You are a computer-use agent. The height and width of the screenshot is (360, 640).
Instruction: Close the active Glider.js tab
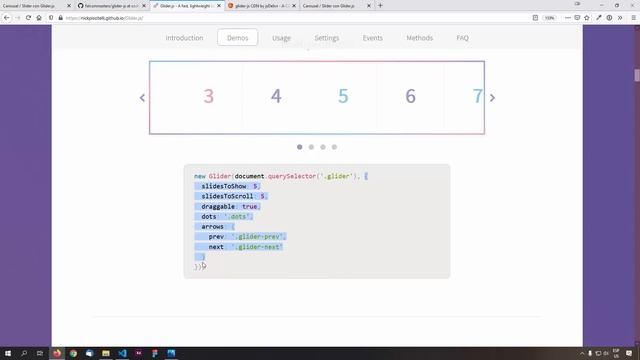point(219,6)
